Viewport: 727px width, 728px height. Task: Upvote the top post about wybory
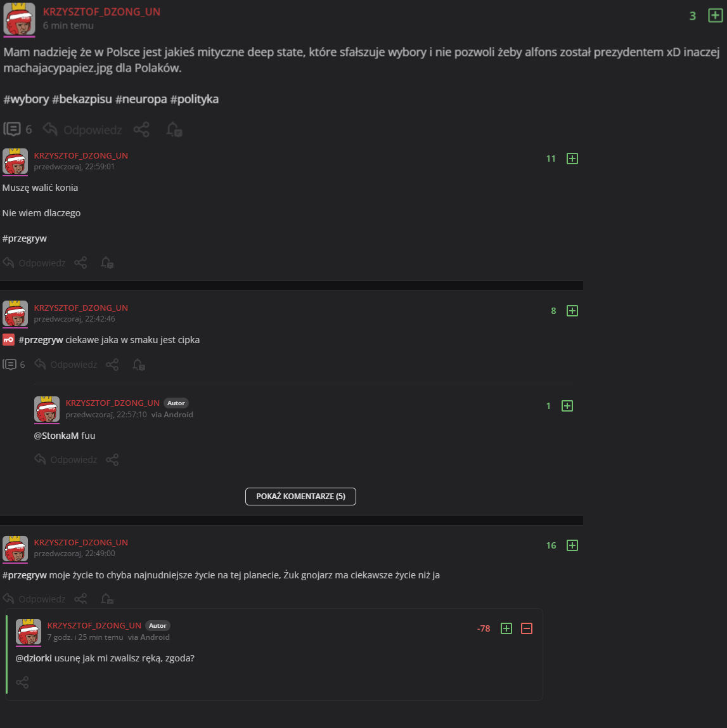715,15
